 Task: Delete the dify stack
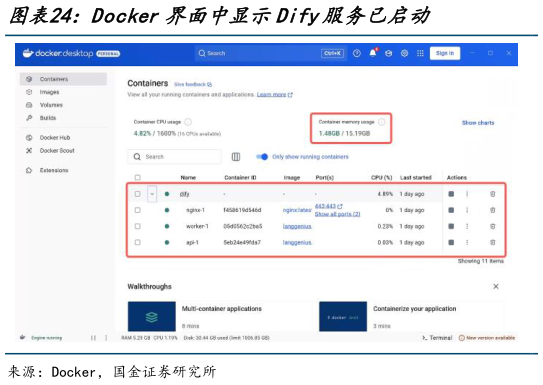tap(492, 194)
